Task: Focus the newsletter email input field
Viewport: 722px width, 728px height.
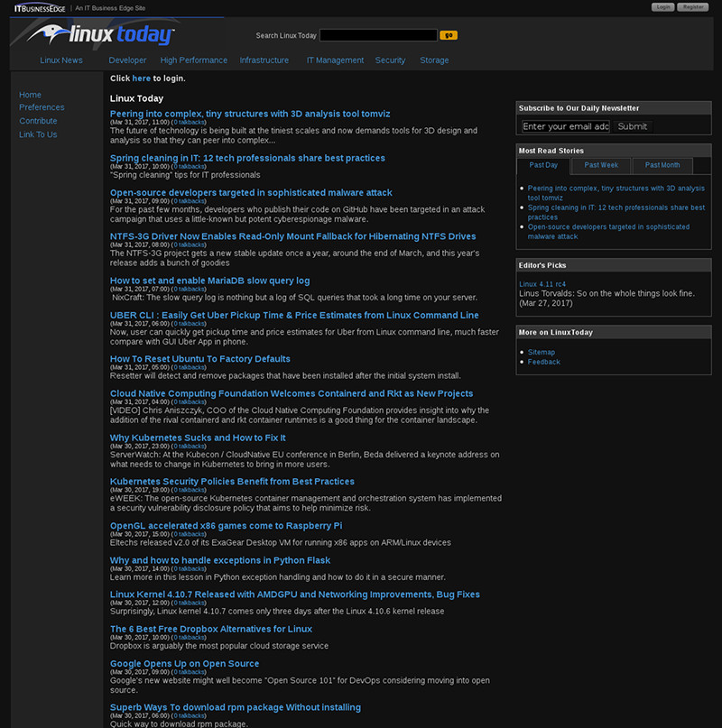Action: coord(566,126)
